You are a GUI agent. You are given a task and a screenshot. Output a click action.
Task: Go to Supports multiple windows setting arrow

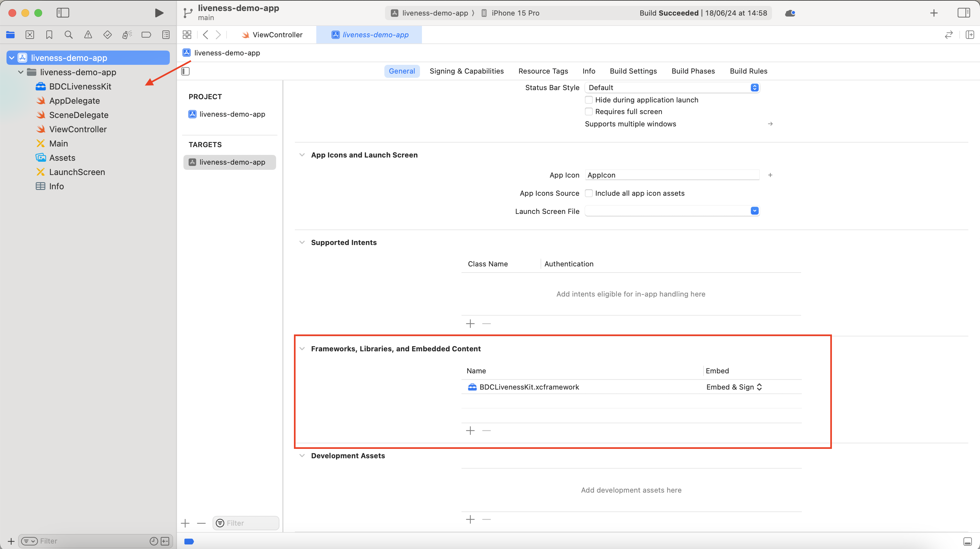pyautogui.click(x=770, y=124)
